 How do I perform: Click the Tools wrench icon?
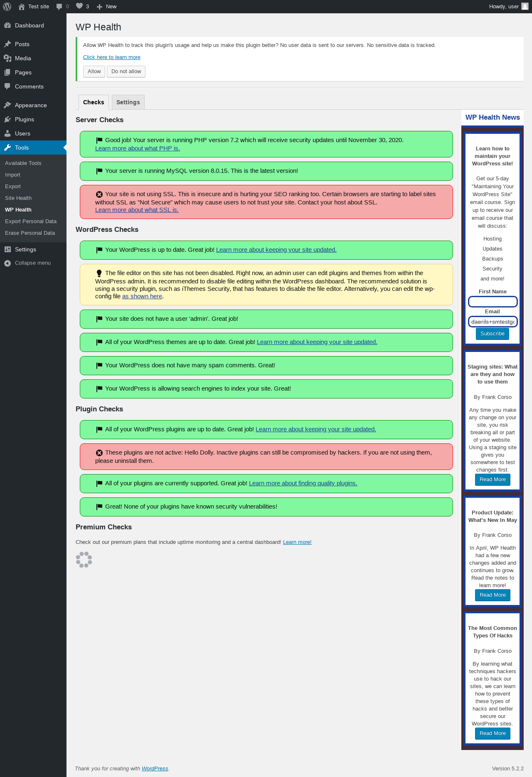7,148
